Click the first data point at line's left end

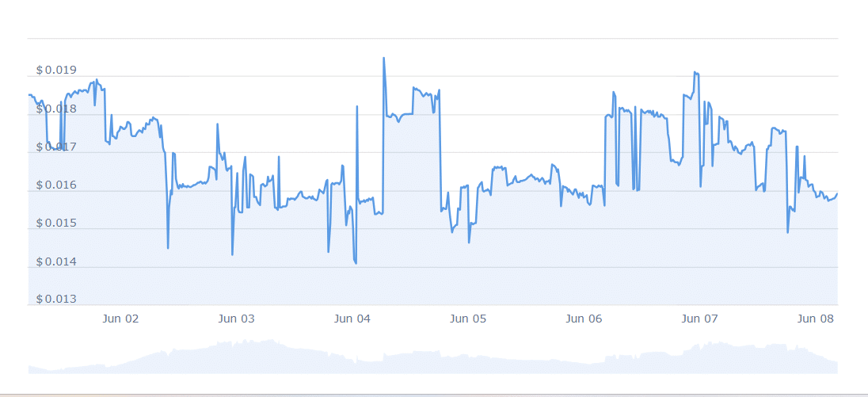29,95
